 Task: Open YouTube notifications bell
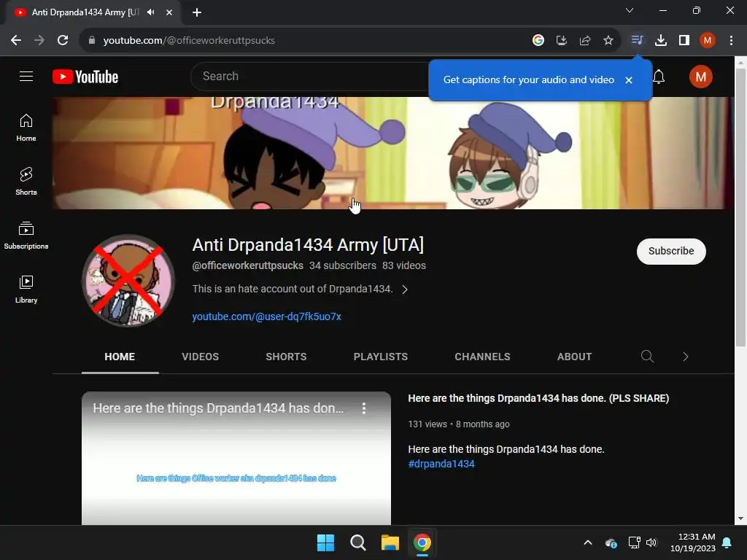(x=659, y=77)
